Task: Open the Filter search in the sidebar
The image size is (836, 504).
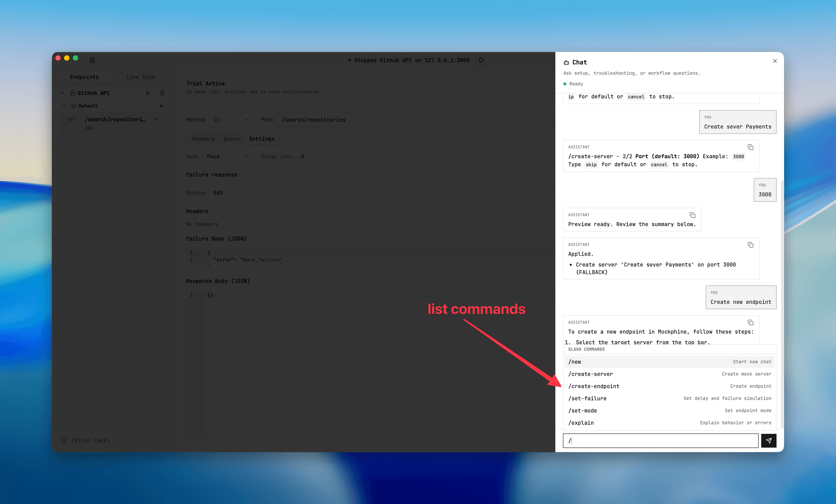Action: 86,441
